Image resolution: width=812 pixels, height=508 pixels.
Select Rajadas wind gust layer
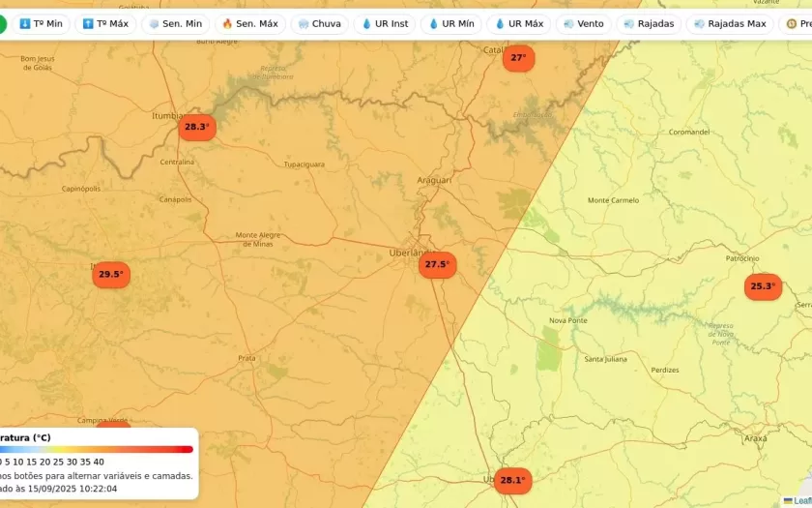point(649,23)
